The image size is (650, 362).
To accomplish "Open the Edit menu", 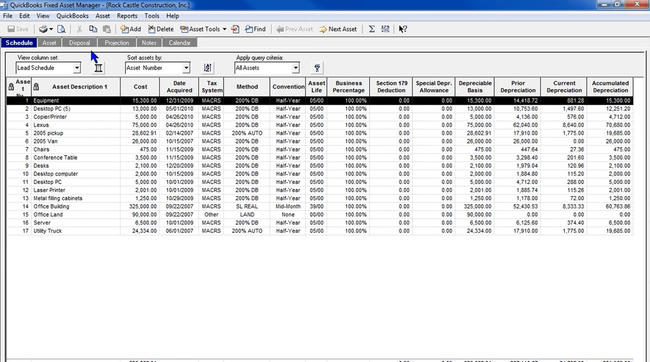I will coord(24,16).
